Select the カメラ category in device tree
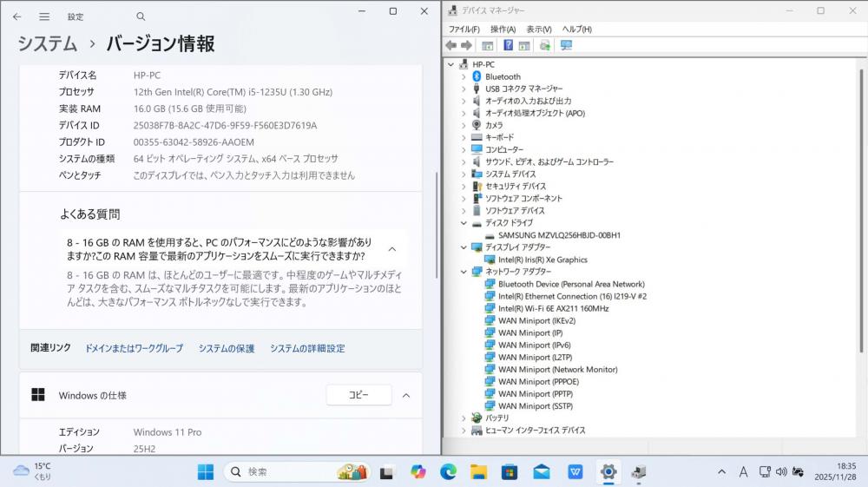This screenshot has height=487, width=868. [x=494, y=125]
